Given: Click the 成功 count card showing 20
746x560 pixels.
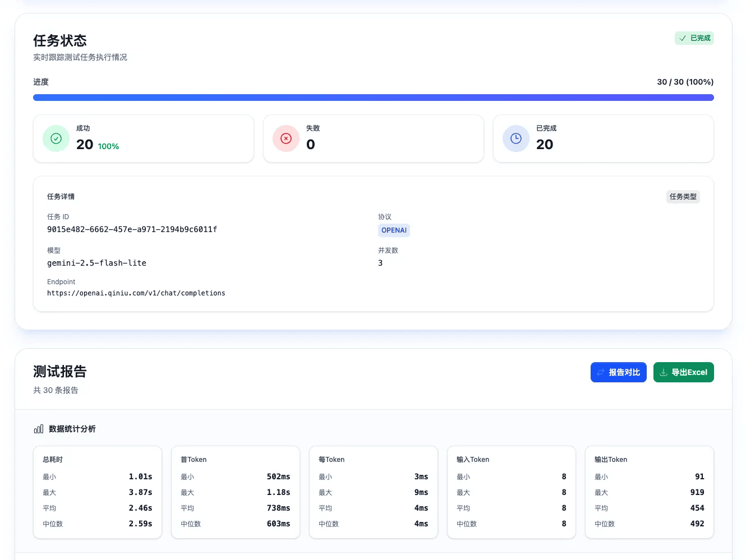Looking at the screenshot, I should click(144, 138).
